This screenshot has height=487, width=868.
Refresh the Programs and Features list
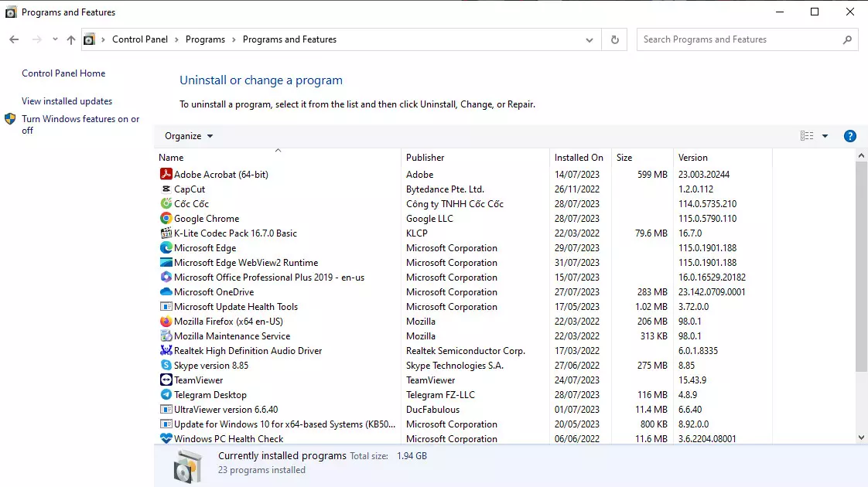tap(614, 39)
